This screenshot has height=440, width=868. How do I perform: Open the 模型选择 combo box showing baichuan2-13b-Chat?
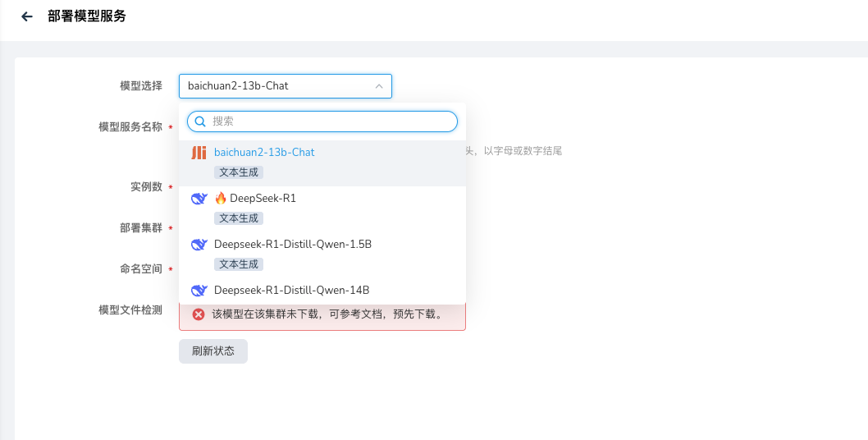[x=279, y=86]
